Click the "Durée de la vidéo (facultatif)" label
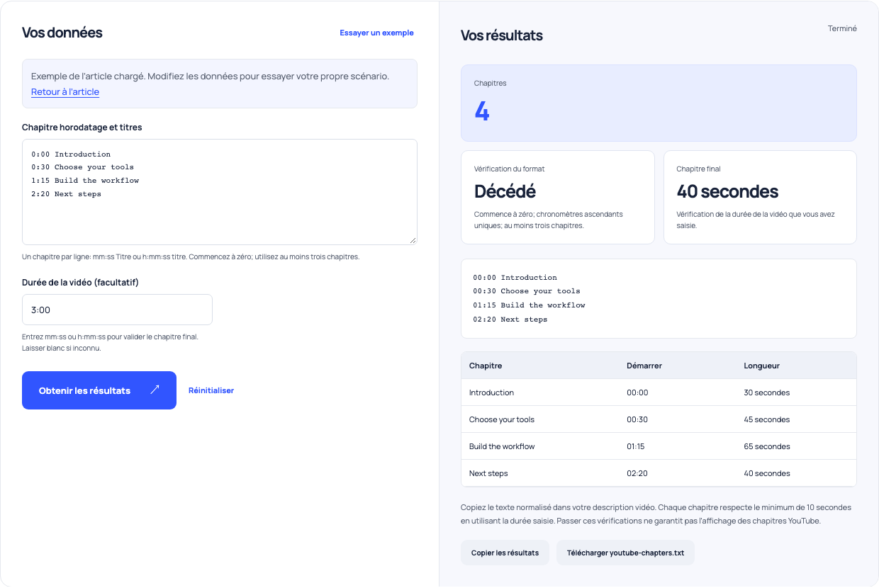 [80, 283]
